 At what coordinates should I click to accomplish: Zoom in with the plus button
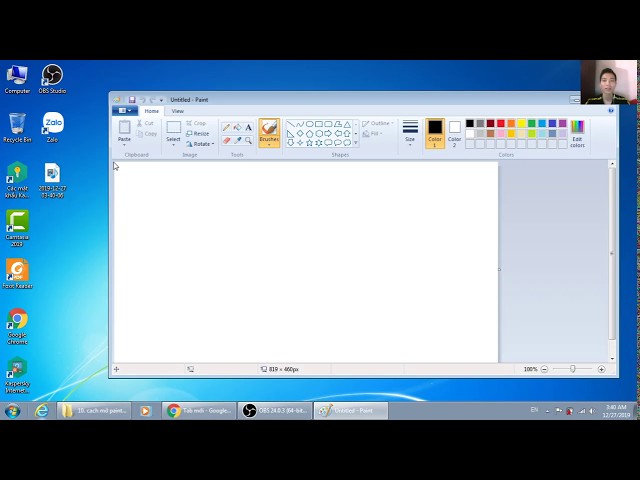coord(601,369)
